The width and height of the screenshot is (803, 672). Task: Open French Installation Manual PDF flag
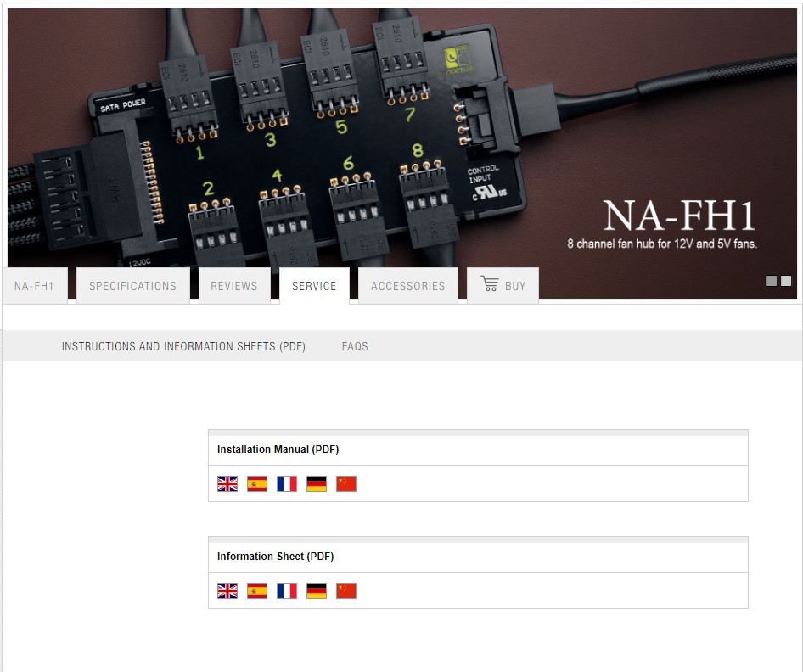(x=287, y=484)
